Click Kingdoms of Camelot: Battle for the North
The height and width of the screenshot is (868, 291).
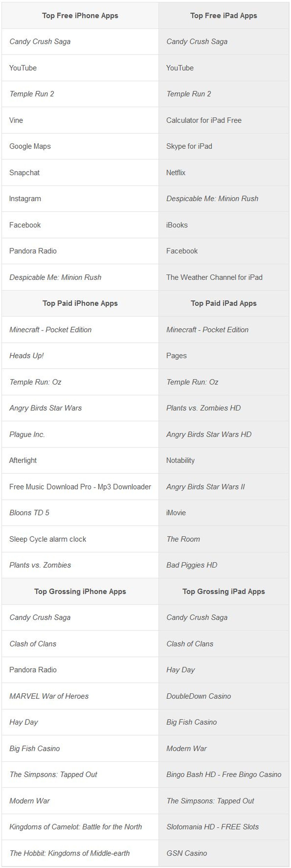76,826
